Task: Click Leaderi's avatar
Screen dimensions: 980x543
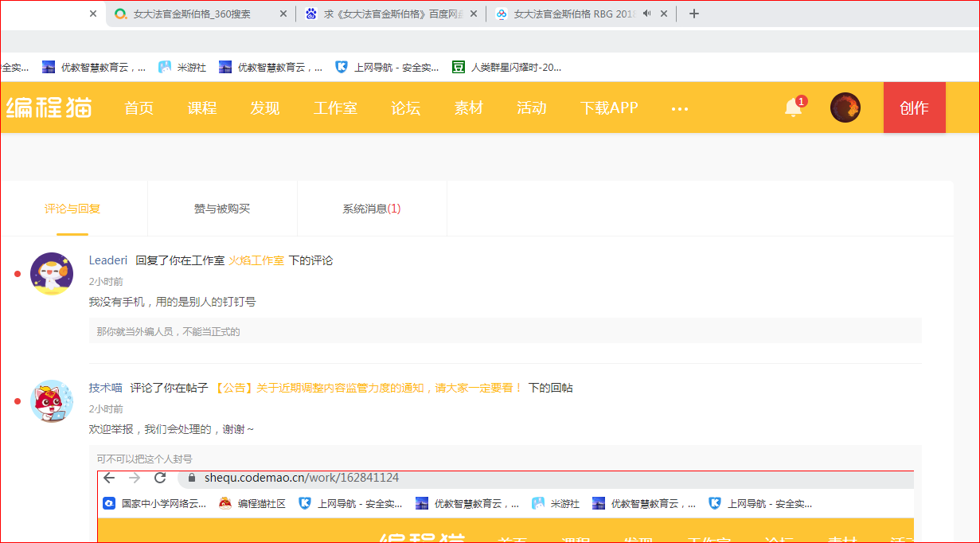Action: [52, 274]
